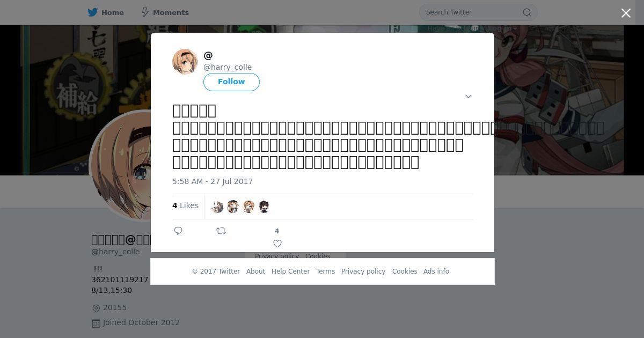644x338 pixels.
Task: View the last liker's dark-haired avatar
Action: 264,207
